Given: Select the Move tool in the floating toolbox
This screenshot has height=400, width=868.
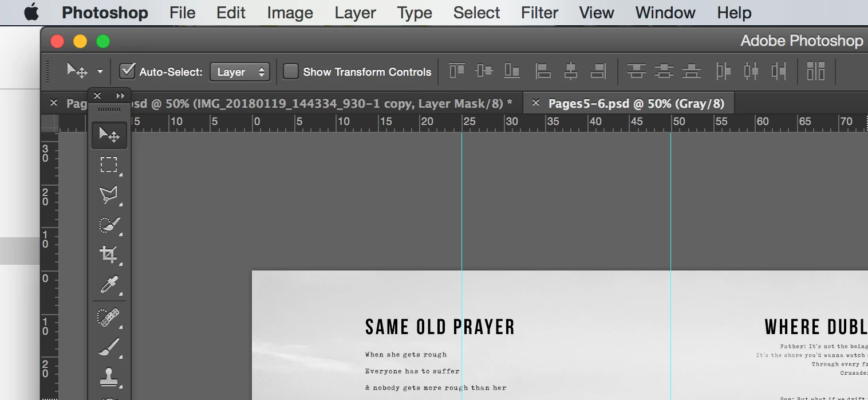Looking at the screenshot, I should [x=109, y=135].
